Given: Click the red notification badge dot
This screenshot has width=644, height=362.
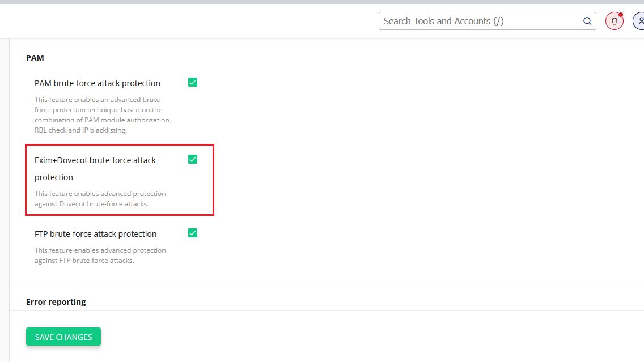Looking at the screenshot, I should 621,15.
